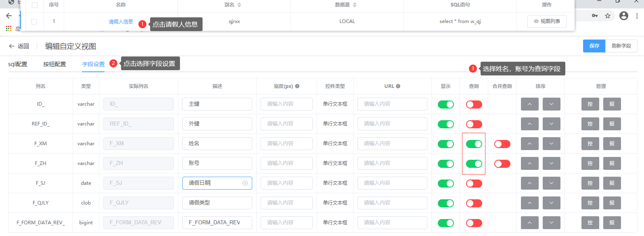The height and width of the screenshot is (236, 644).
Task: Enable 合并查询 toggle for F_ZH row
Action: pyautogui.click(x=502, y=164)
